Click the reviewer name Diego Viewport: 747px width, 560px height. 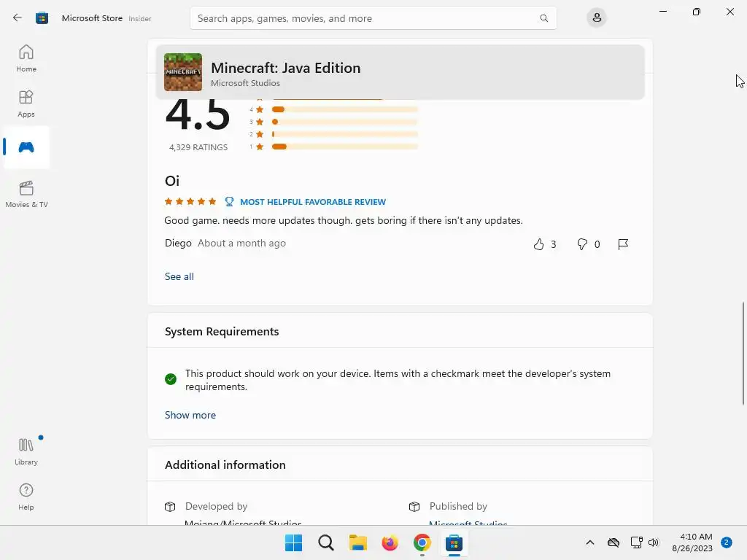coord(178,244)
